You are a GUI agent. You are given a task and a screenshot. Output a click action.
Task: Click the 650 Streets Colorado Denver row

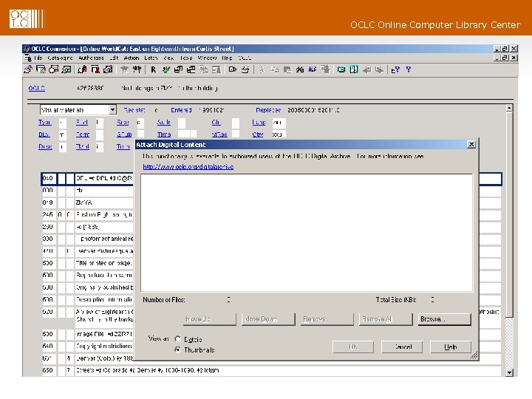coord(271,370)
